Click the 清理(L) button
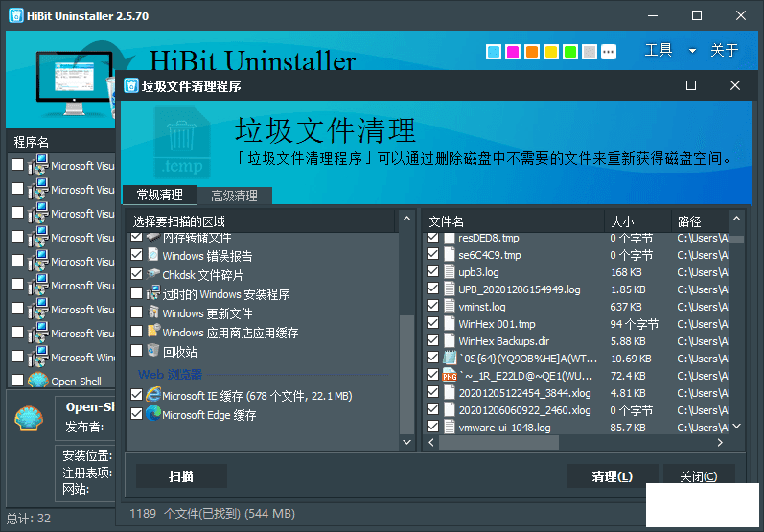The width and height of the screenshot is (764, 532). (612, 476)
